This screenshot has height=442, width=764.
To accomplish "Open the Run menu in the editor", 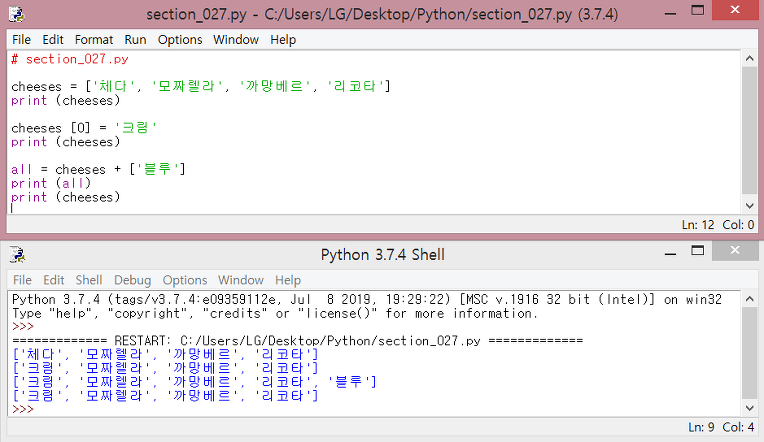I will [135, 39].
